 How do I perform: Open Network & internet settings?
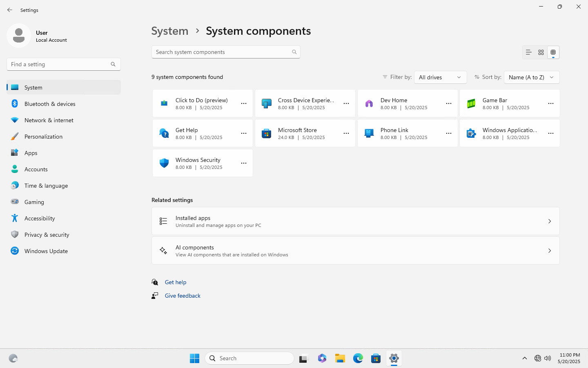click(64, 120)
